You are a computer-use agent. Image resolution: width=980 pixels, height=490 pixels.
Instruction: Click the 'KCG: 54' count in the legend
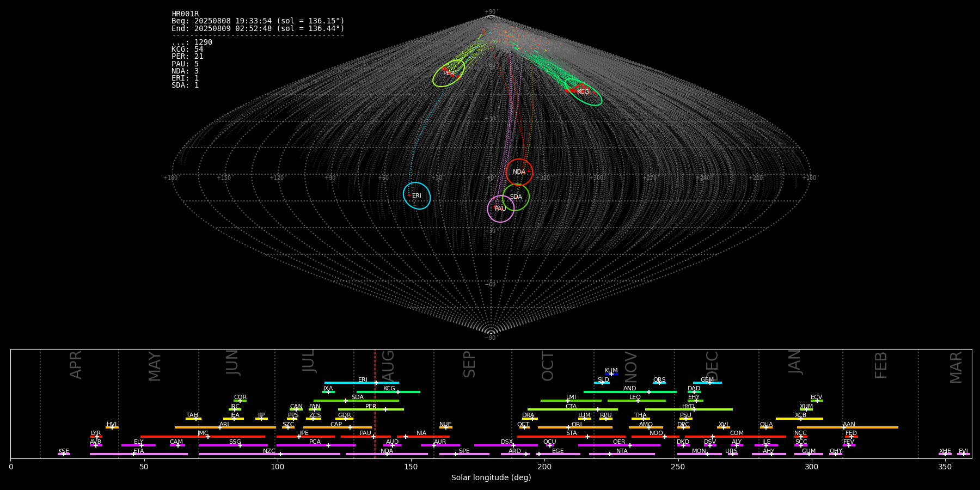(x=187, y=50)
